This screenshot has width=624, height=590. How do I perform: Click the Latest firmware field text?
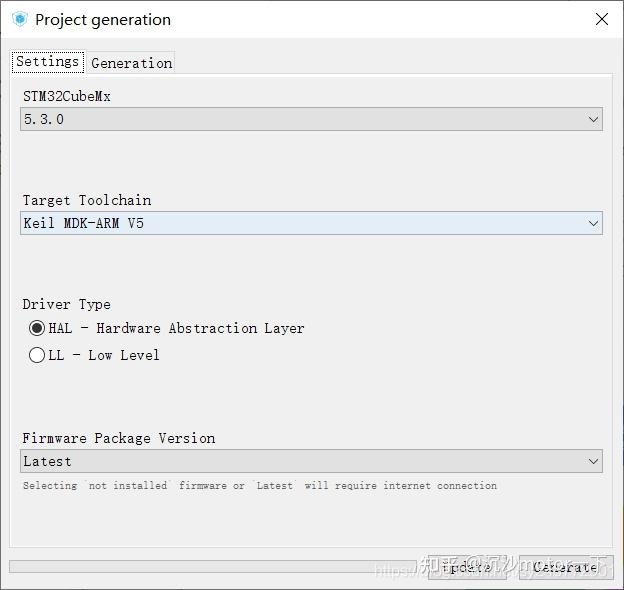48,461
